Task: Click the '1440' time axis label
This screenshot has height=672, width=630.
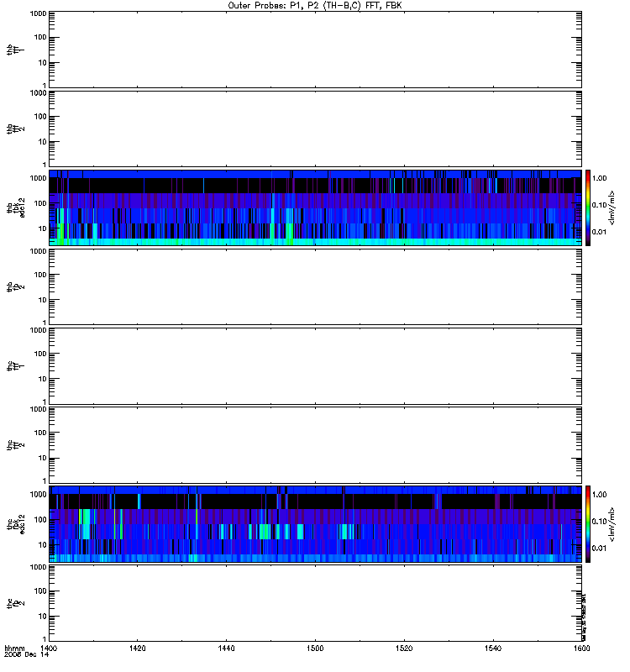Action: pyautogui.click(x=226, y=648)
